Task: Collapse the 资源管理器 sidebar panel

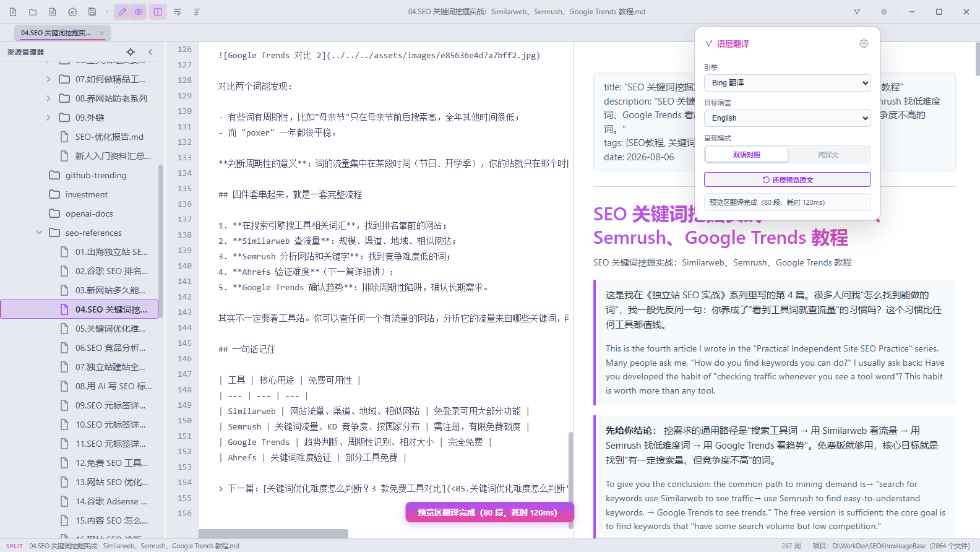Action: pos(150,52)
